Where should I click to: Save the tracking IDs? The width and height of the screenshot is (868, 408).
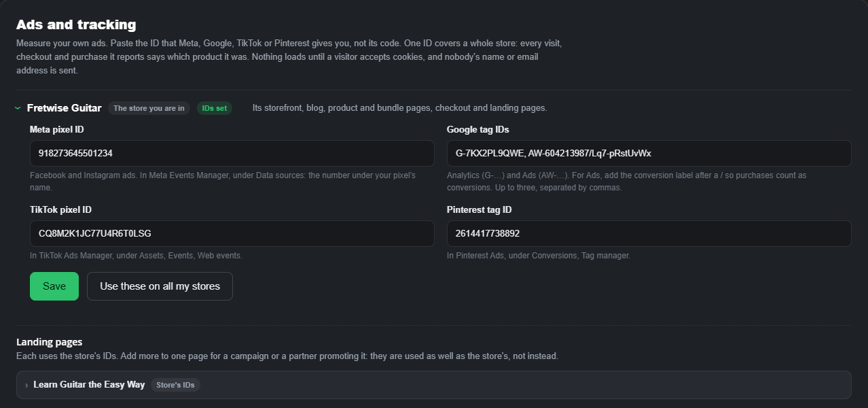point(54,286)
